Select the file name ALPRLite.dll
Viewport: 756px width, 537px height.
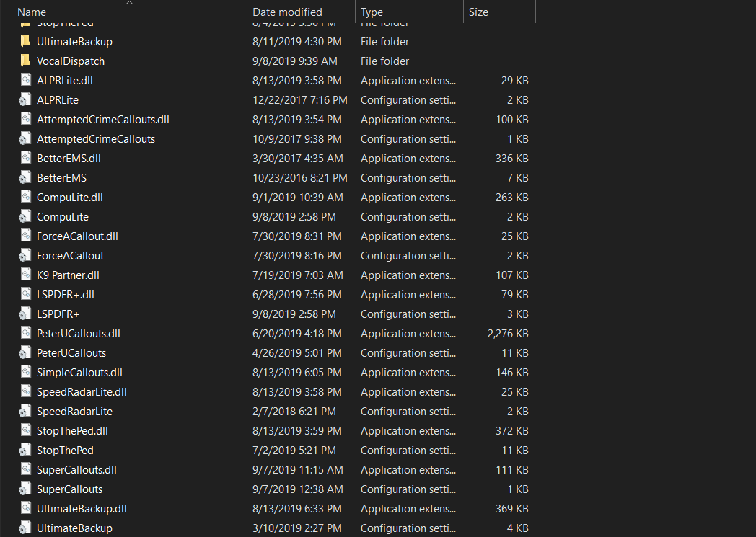[x=65, y=81]
